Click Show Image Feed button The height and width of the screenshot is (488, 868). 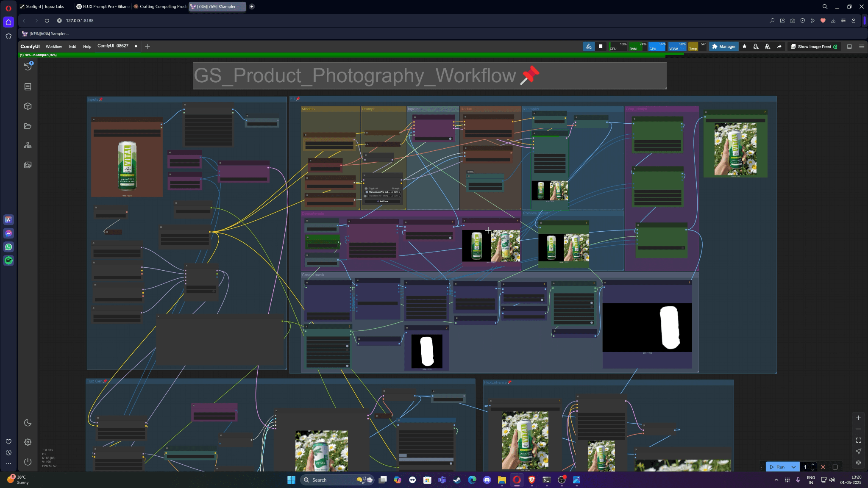pyautogui.click(x=814, y=47)
